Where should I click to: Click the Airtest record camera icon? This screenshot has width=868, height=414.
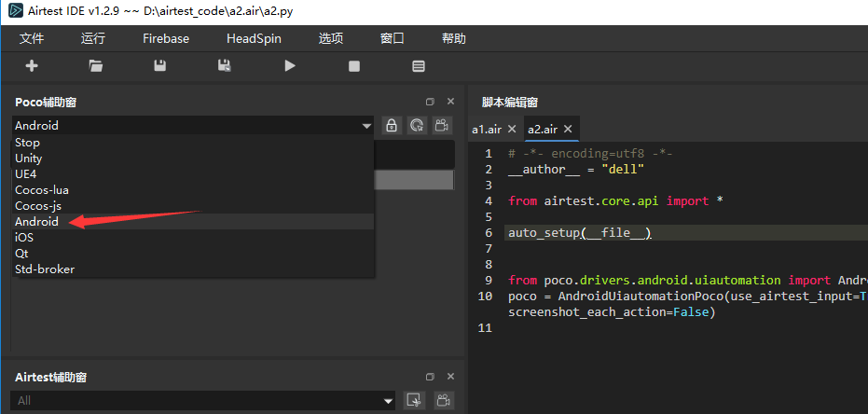(442, 400)
